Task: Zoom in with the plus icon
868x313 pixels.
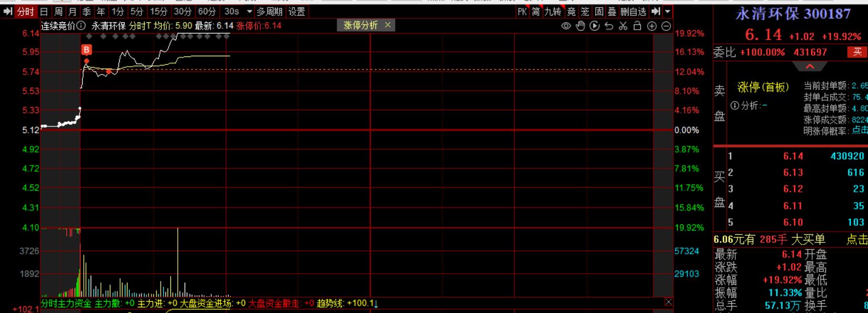Action: click(x=652, y=26)
